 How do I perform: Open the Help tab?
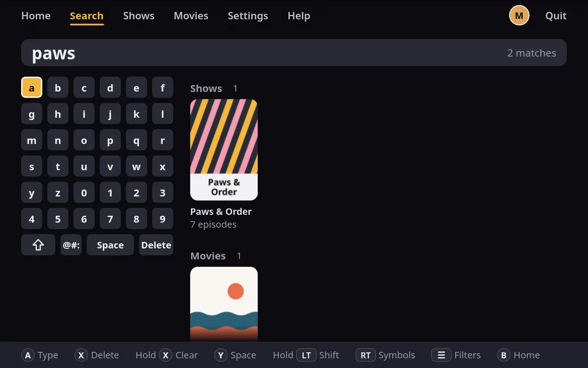pyautogui.click(x=299, y=16)
